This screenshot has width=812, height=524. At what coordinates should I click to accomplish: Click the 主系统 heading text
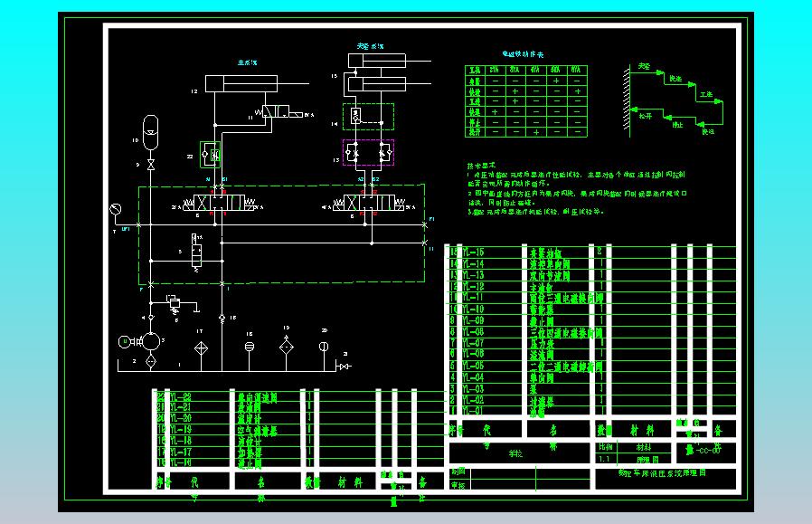pyautogui.click(x=247, y=62)
